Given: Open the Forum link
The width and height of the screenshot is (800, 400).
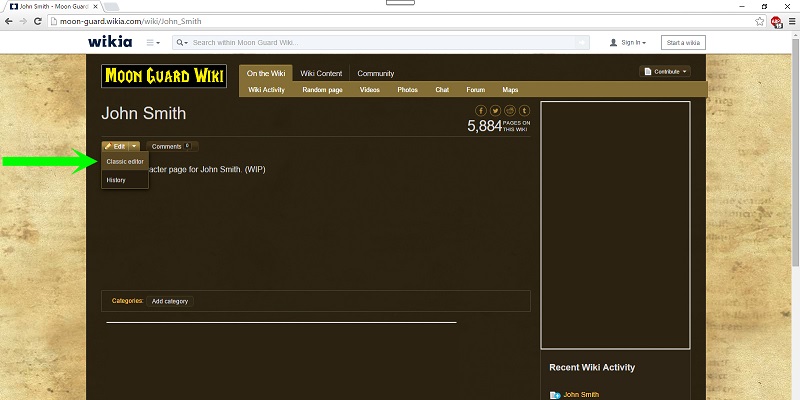Looking at the screenshot, I should tap(476, 90).
